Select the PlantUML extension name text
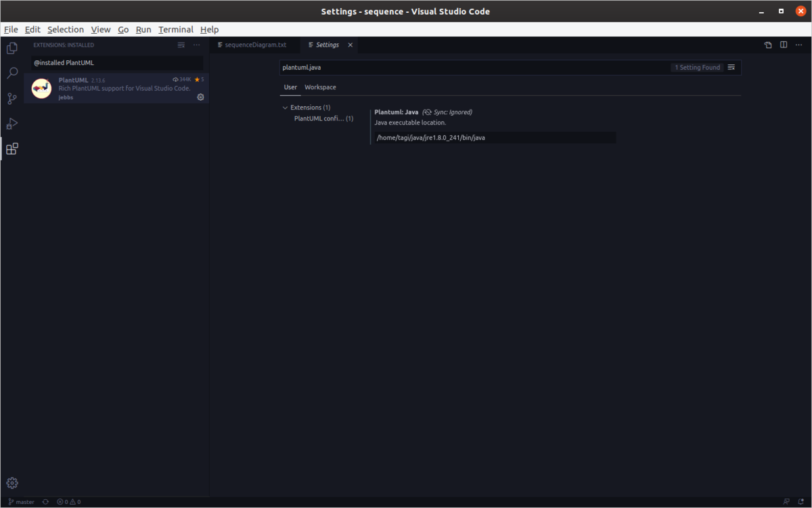 74,80
